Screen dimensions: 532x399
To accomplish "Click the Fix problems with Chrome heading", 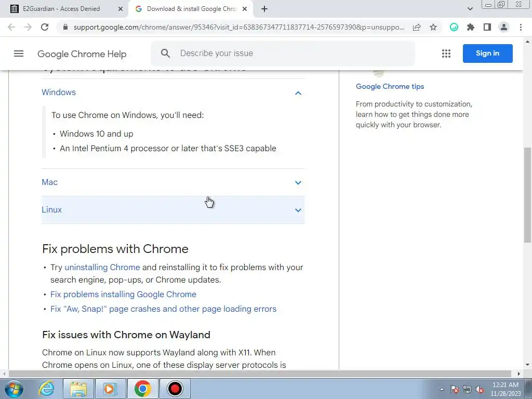I will point(115,249).
